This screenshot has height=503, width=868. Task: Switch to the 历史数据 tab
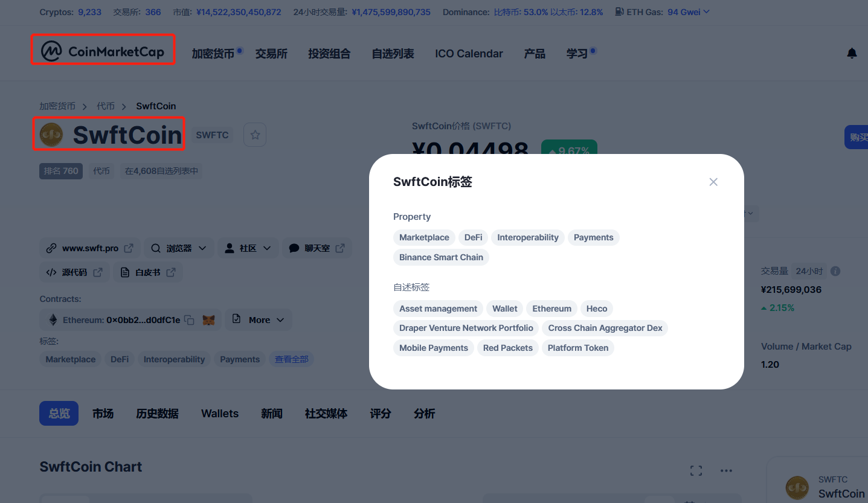[x=157, y=414]
